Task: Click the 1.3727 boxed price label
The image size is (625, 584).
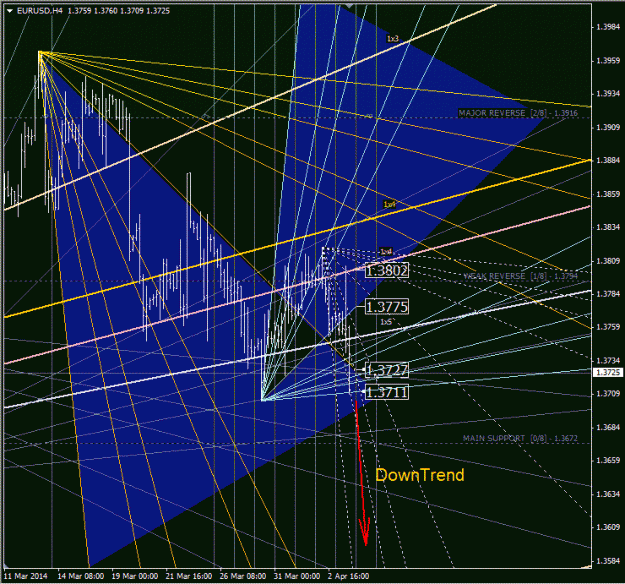Action: coord(387,370)
